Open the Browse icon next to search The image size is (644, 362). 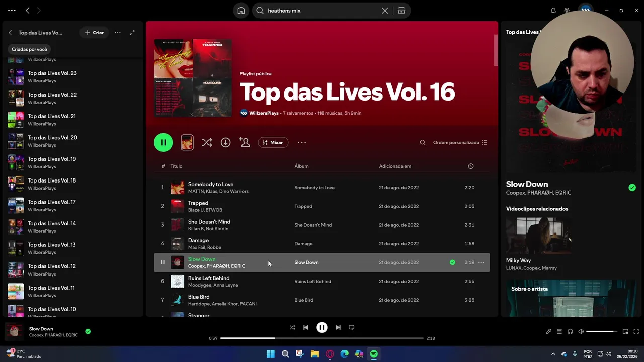pos(401,11)
